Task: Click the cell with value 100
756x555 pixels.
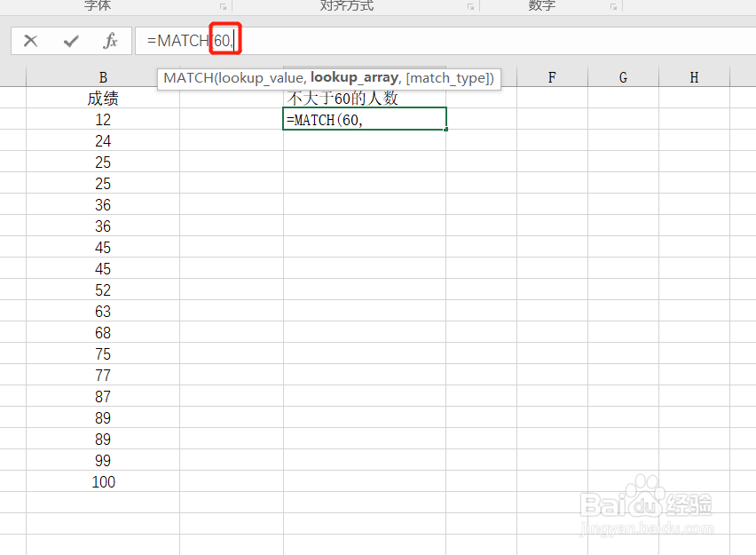Action: pos(103,481)
